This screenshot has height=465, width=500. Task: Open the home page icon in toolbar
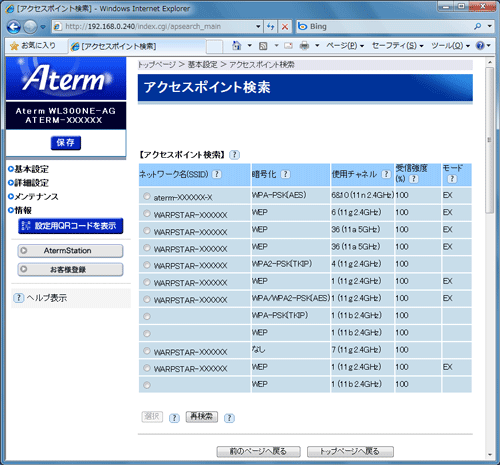click(x=236, y=46)
